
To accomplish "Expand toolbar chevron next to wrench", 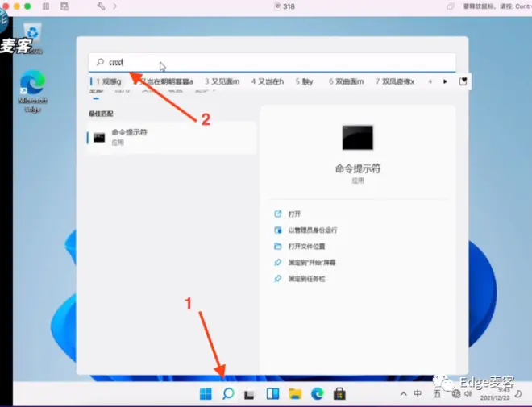I will [115, 6].
